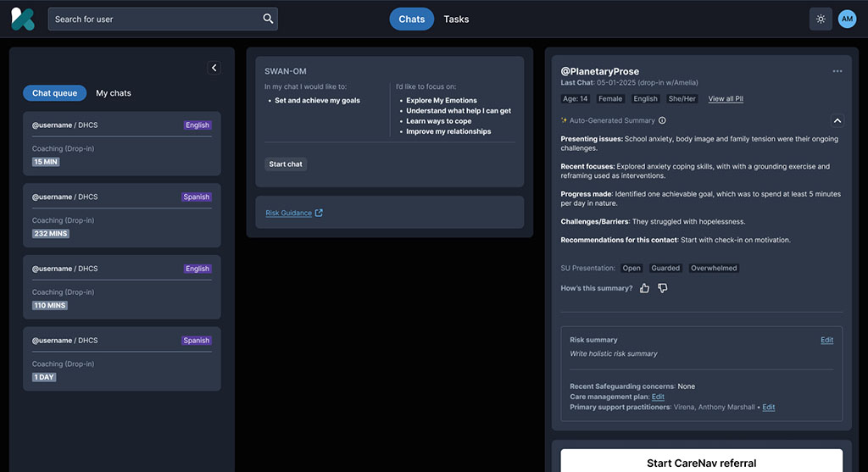Toggle the light/dark theme sun button
868x472 pixels.
point(820,19)
